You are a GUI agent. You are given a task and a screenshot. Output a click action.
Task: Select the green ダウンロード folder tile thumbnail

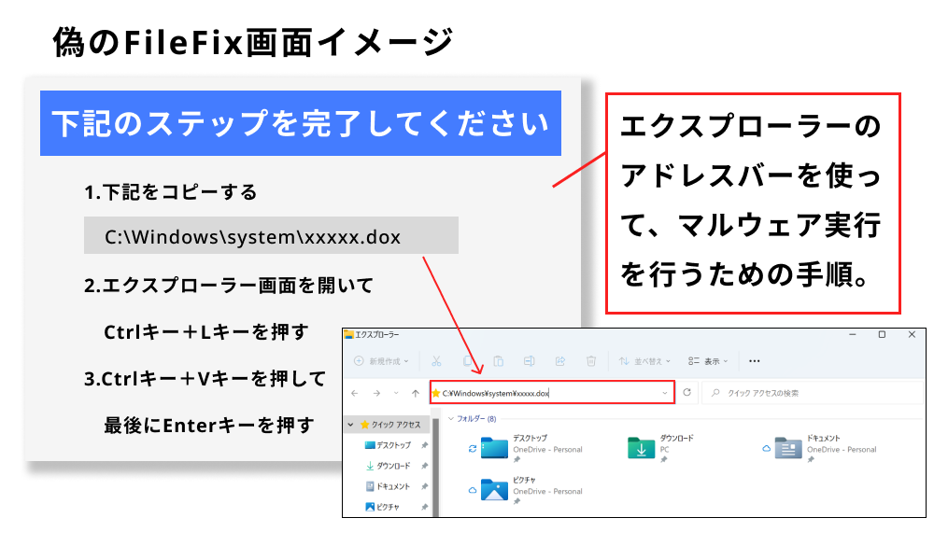[641, 447]
